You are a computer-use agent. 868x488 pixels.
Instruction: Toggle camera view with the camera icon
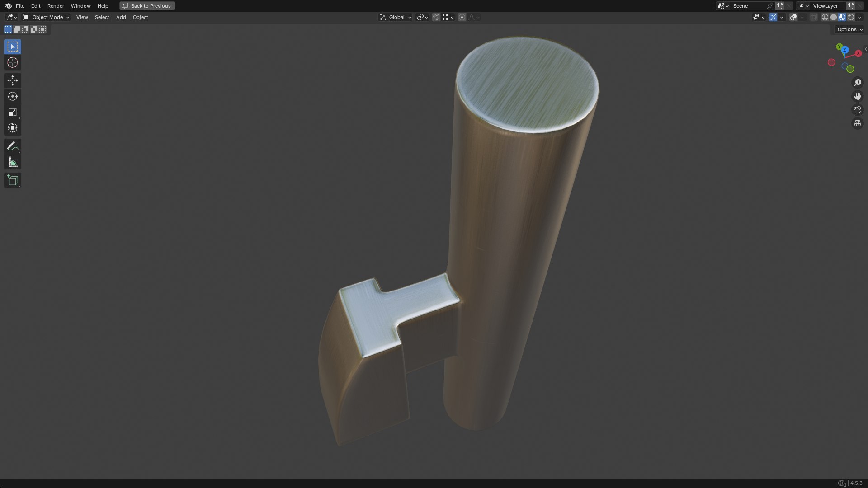click(858, 110)
